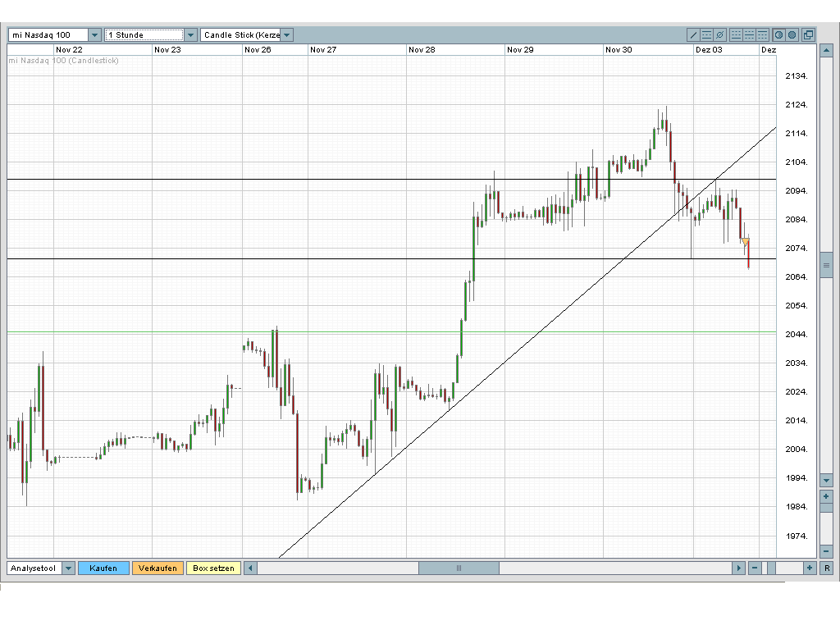Click the Dez 03 date label
The image size is (840, 630).
point(709,49)
